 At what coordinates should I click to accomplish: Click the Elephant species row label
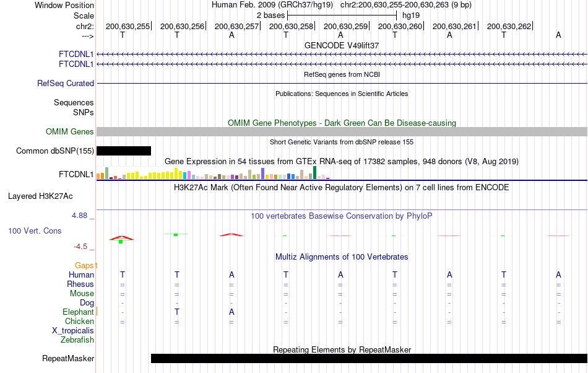point(79,312)
